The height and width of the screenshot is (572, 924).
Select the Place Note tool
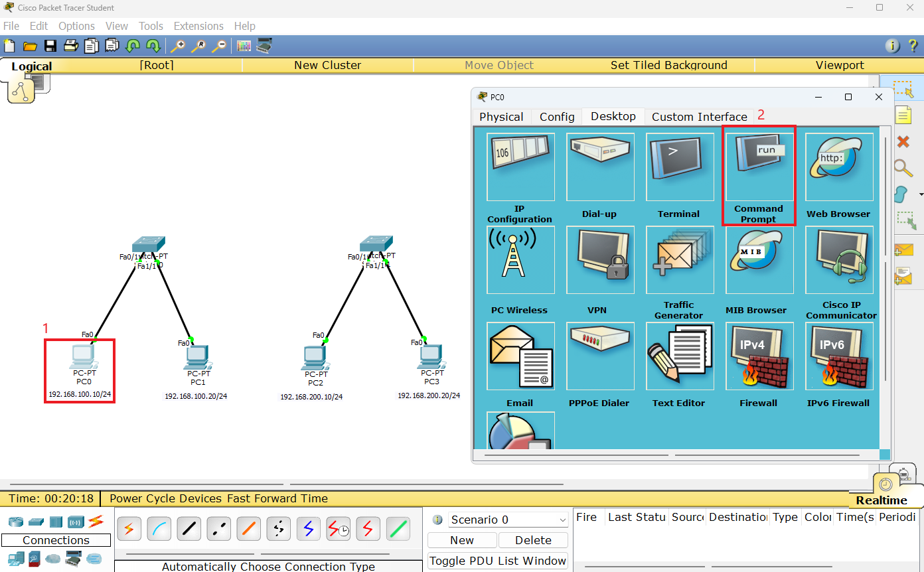[903, 115]
